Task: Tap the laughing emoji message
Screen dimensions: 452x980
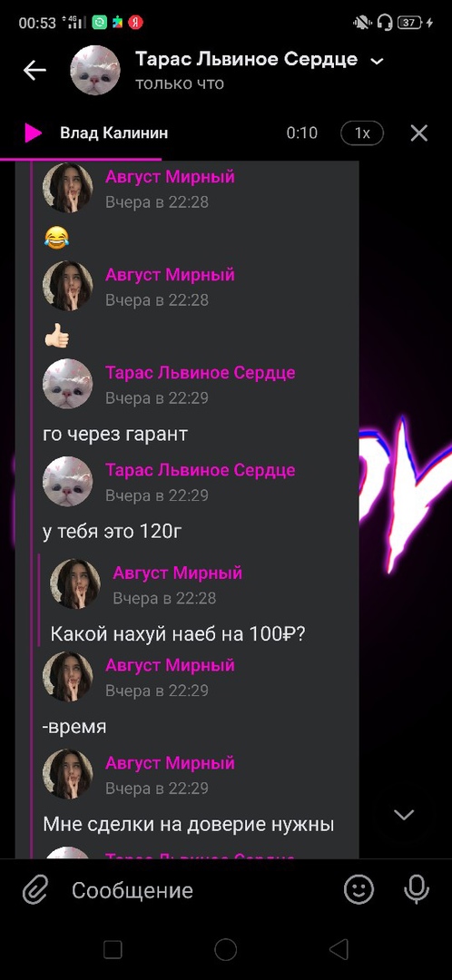Action: [56, 238]
